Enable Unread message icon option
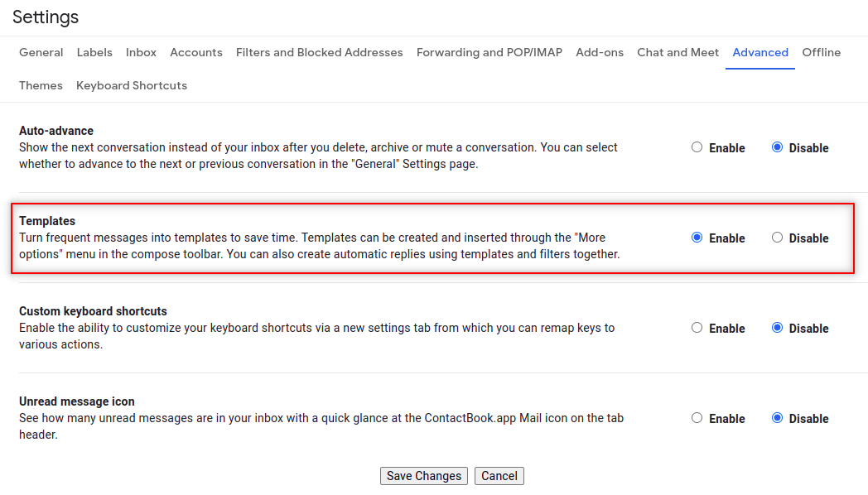Screen dimensions: 868x495 tap(697, 418)
